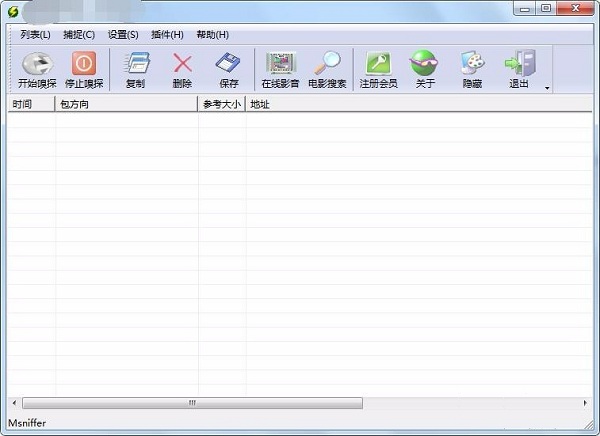Click the 注册会员 register member icon

point(378,64)
